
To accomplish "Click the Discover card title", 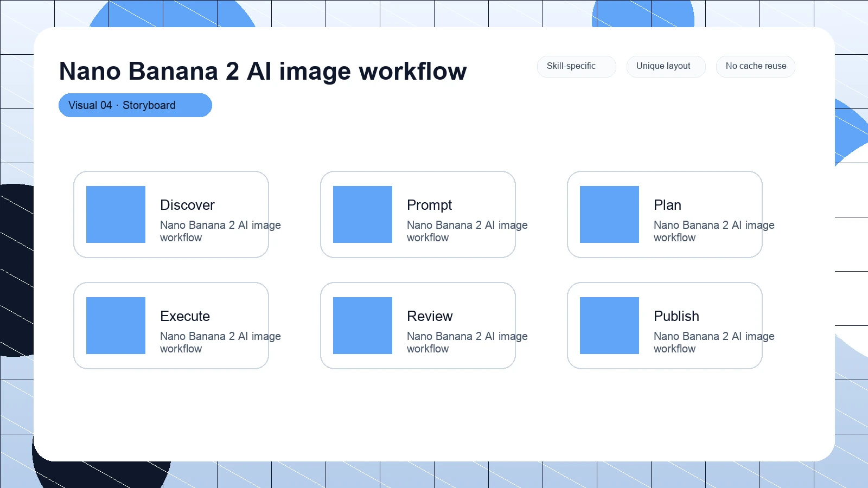I will tap(187, 205).
